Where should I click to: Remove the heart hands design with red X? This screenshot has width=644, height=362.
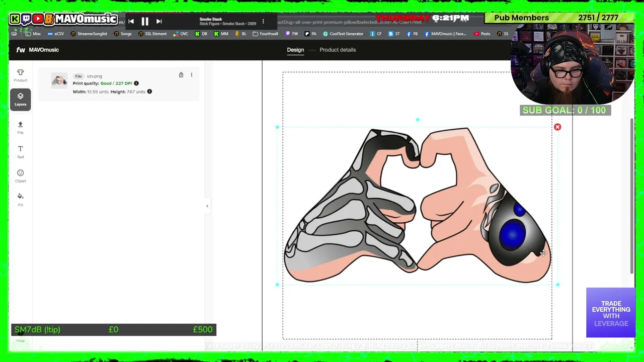click(557, 127)
